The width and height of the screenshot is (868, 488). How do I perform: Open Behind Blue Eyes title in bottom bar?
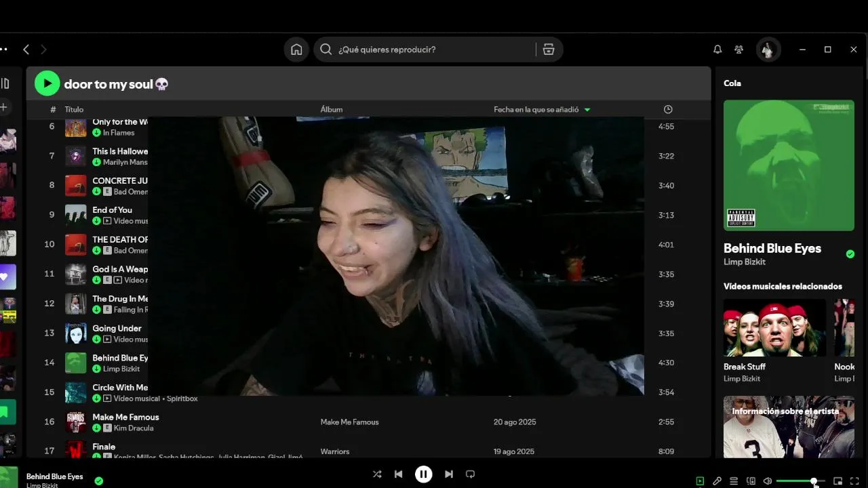click(54, 476)
